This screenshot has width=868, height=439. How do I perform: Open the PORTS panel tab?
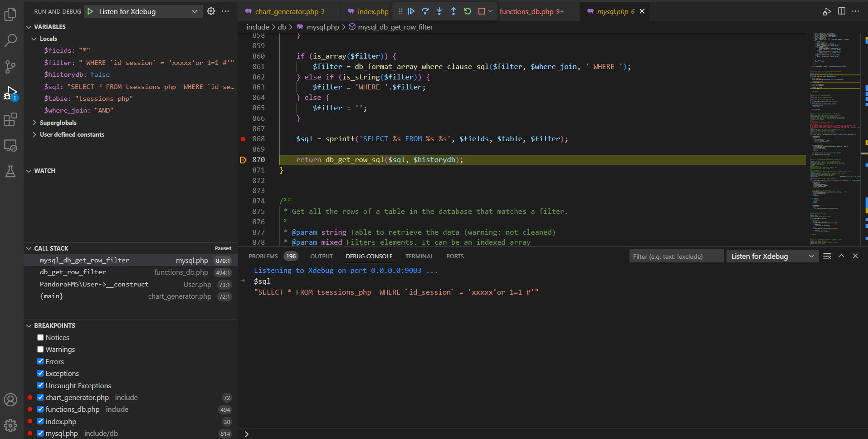click(x=455, y=256)
